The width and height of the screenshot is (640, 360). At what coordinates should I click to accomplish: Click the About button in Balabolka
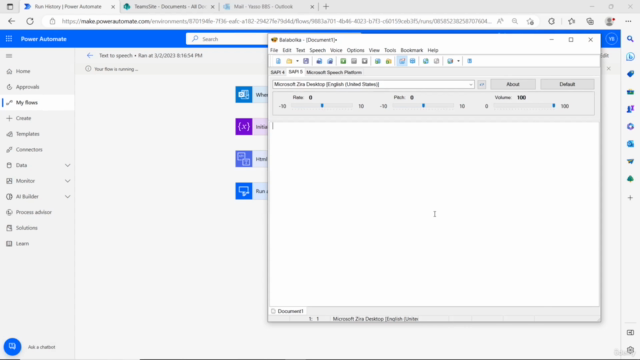tap(513, 84)
